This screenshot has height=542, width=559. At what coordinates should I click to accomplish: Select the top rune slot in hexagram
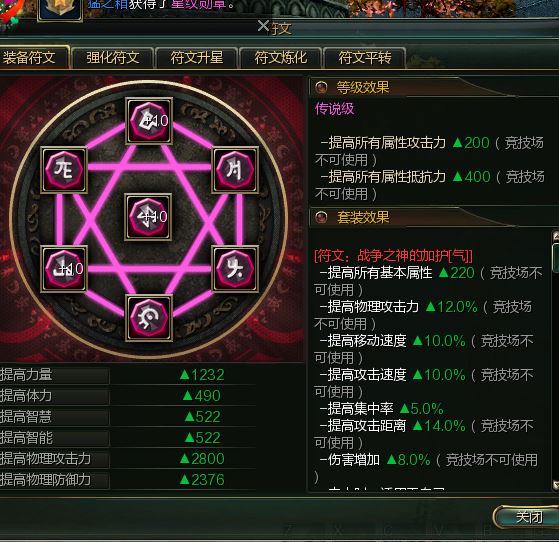(x=149, y=121)
